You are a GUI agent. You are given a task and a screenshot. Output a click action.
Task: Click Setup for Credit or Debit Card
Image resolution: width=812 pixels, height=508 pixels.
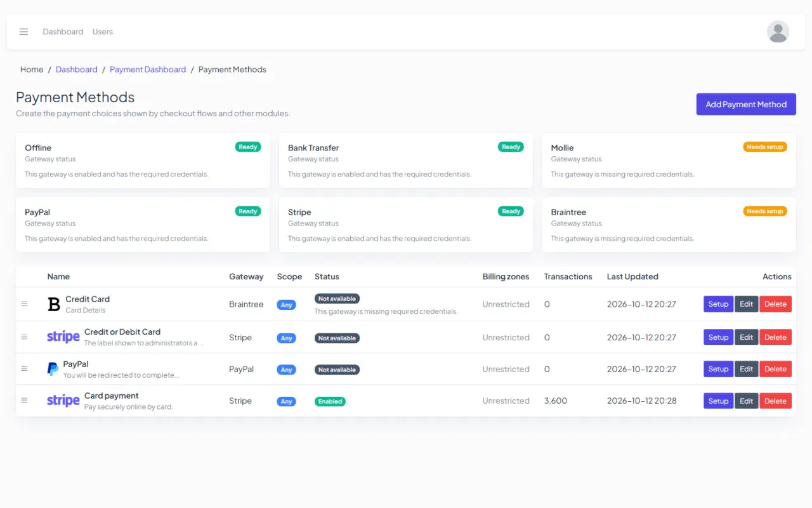click(718, 337)
